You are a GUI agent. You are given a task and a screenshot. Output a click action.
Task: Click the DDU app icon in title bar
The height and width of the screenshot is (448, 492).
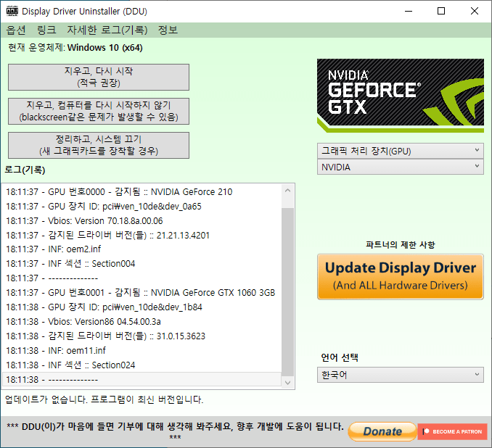(12, 11)
